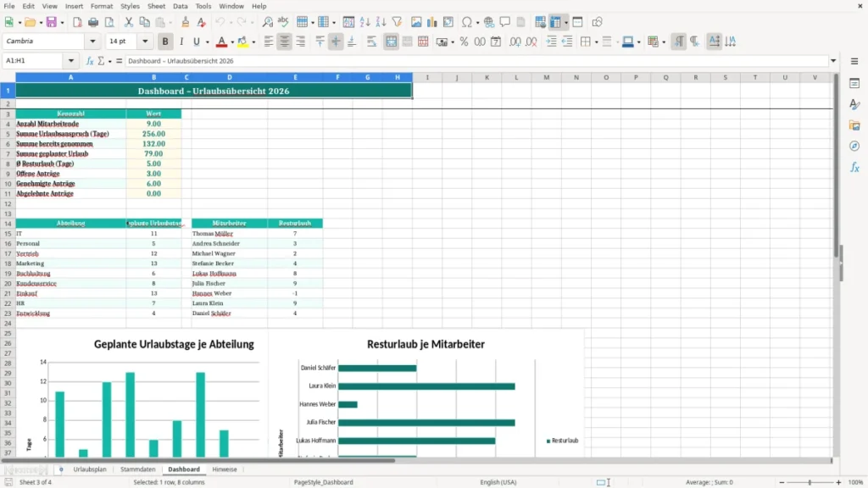Image resolution: width=868 pixels, height=488 pixels.
Task: Expand the formula bar arrow
Action: click(x=833, y=61)
